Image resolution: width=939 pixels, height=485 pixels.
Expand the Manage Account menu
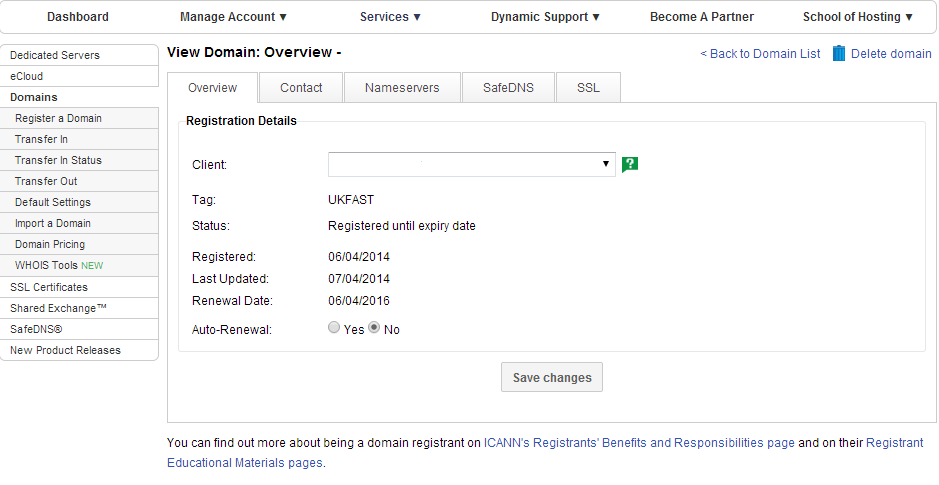234,17
